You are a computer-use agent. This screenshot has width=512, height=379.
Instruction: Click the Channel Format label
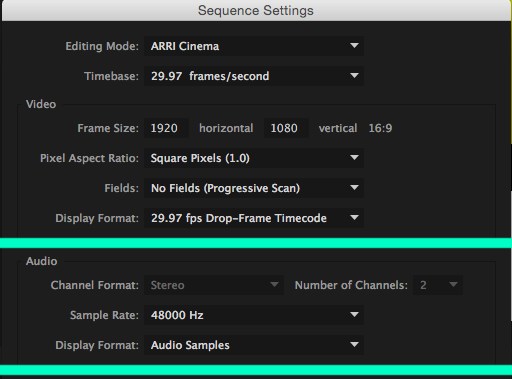click(x=95, y=285)
